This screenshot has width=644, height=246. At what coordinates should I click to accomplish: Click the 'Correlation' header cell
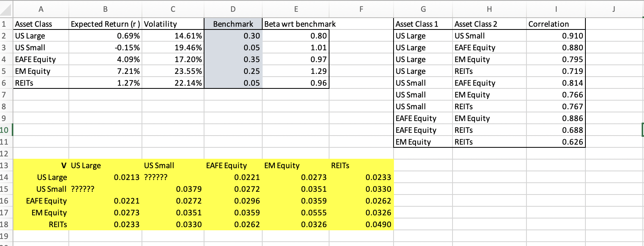click(x=556, y=24)
